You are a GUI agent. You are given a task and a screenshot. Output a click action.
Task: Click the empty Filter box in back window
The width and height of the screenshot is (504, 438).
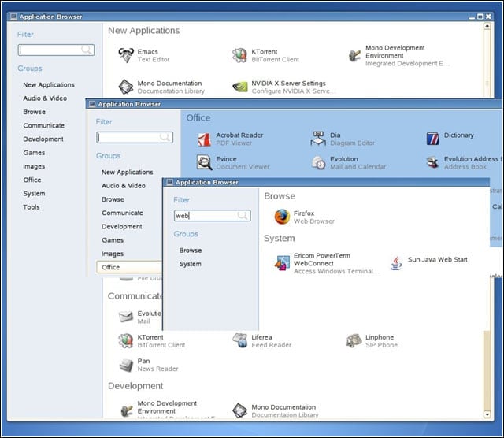[56, 50]
